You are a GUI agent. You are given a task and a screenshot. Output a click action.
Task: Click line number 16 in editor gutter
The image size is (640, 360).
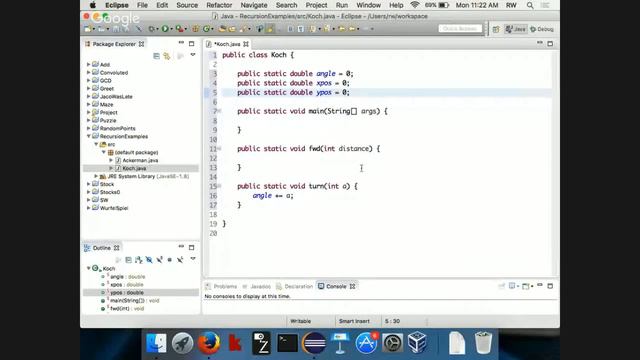point(213,196)
